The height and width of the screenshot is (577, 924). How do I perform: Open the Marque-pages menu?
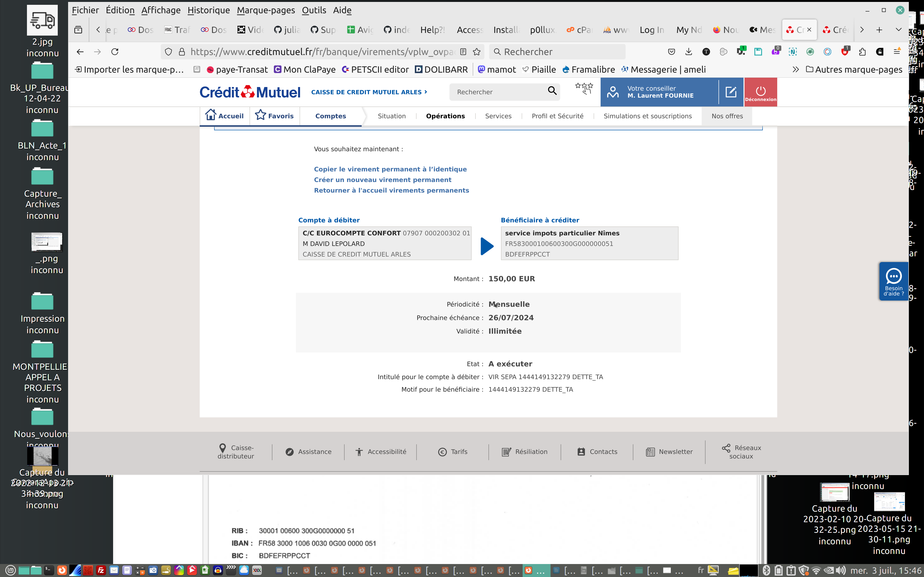(266, 10)
